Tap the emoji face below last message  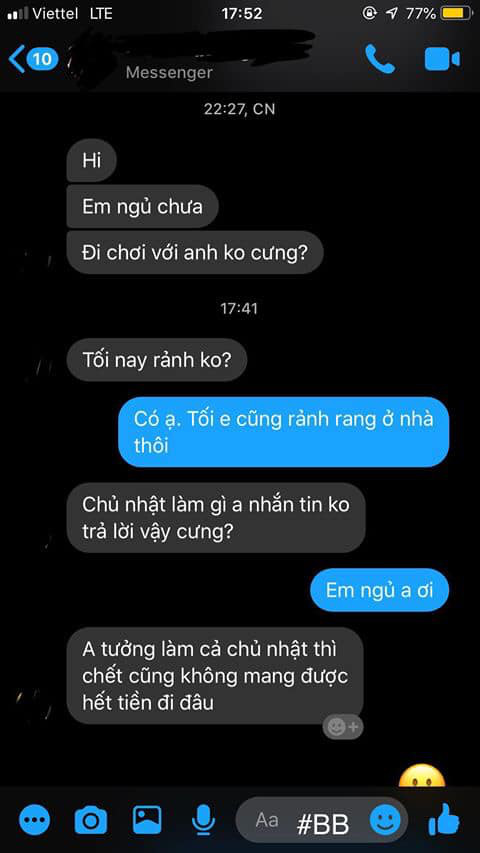[x=421, y=777]
